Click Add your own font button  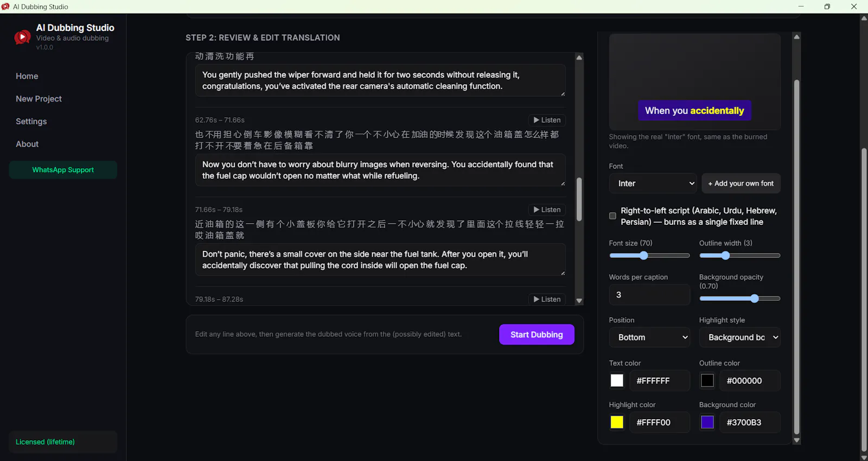coord(741,184)
